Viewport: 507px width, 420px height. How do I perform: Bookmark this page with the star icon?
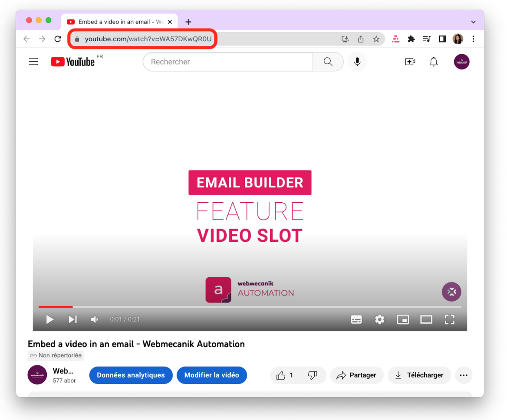coord(376,39)
